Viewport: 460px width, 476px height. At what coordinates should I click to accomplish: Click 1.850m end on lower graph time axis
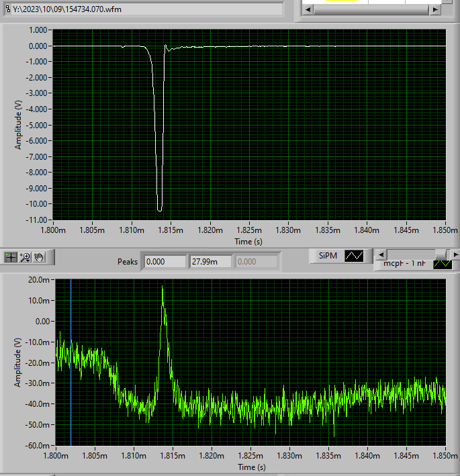[445, 456]
